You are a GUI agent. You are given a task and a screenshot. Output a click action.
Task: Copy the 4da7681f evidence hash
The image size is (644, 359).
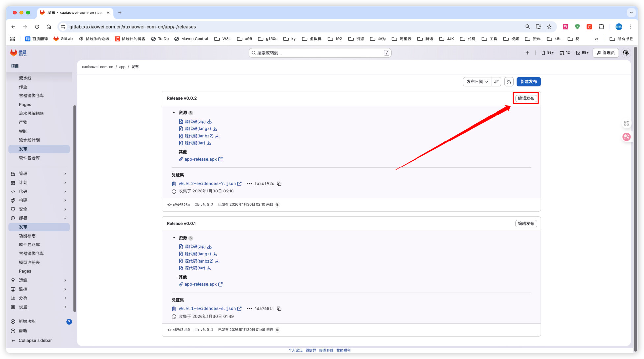(279, 309)
